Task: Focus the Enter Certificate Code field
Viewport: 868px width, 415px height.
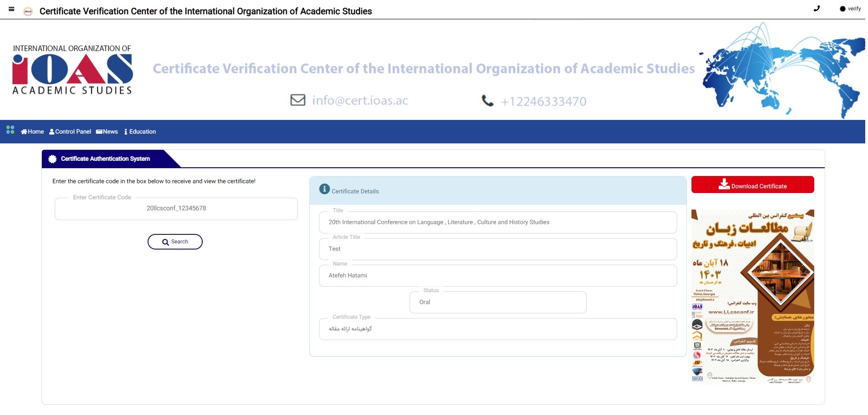Action: (176, 209)
